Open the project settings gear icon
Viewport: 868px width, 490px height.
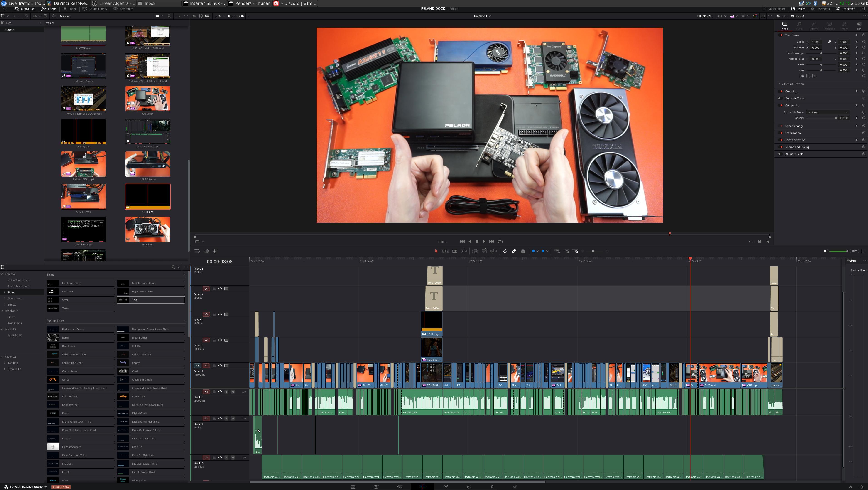862,487
